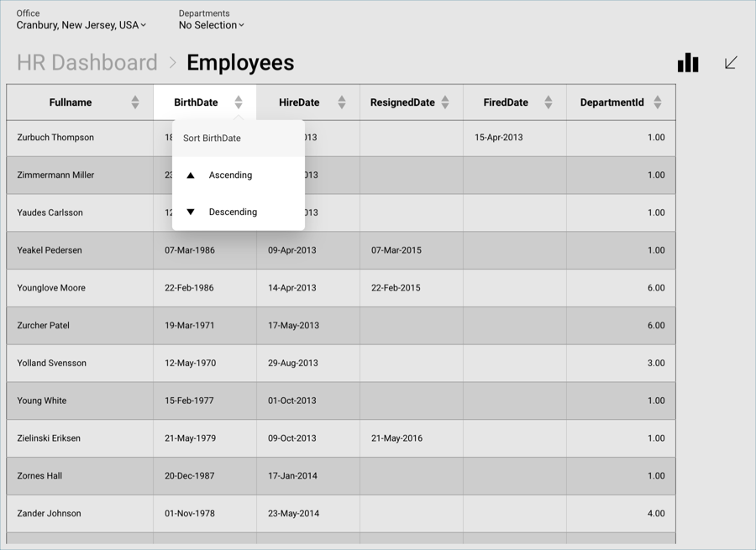Choose Ascending in the Sort BirthDate menu
The height and width of the screenshot is (550, 756).
pos(230,175)
